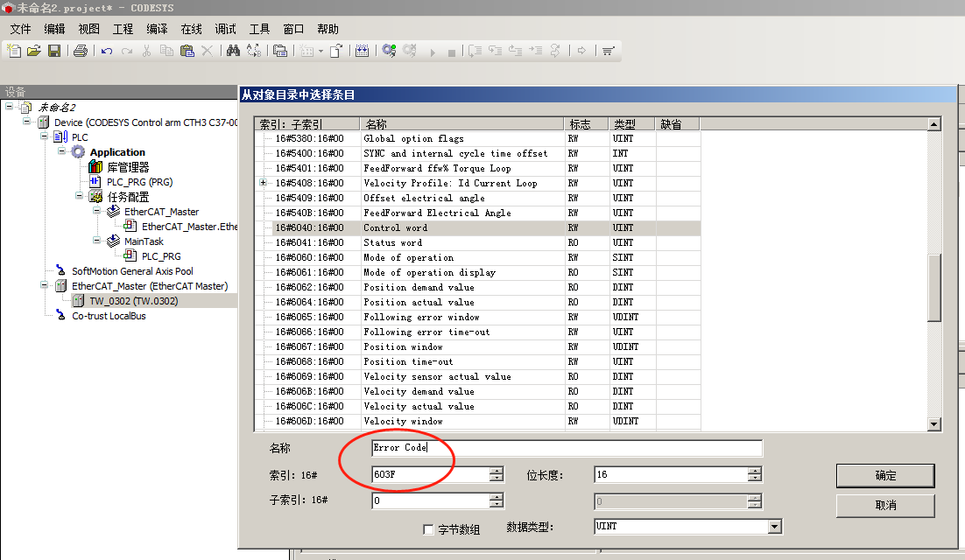Click the right arrow toolbar icon
Image resolution: width=965 pixels, height=560 pixels.
[581, 51]
